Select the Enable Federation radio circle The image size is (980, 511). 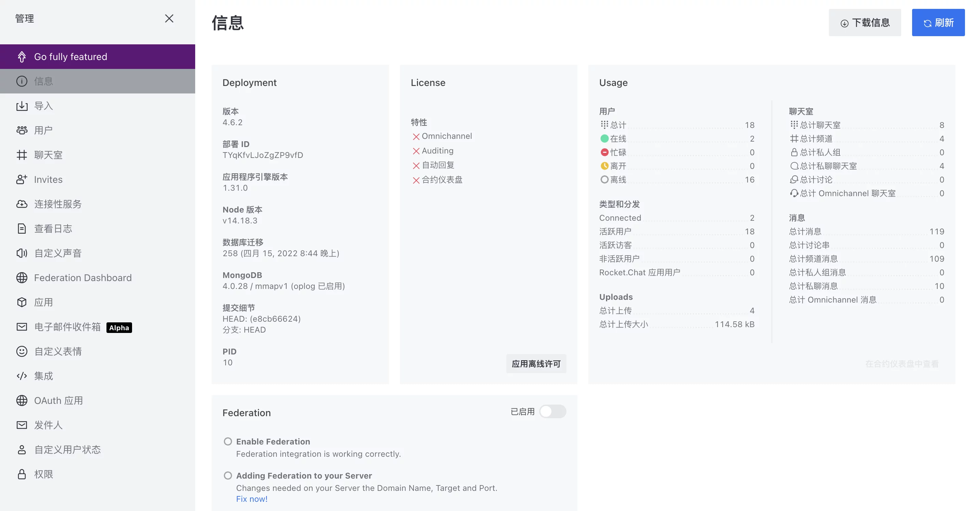(x=228, y=441)
